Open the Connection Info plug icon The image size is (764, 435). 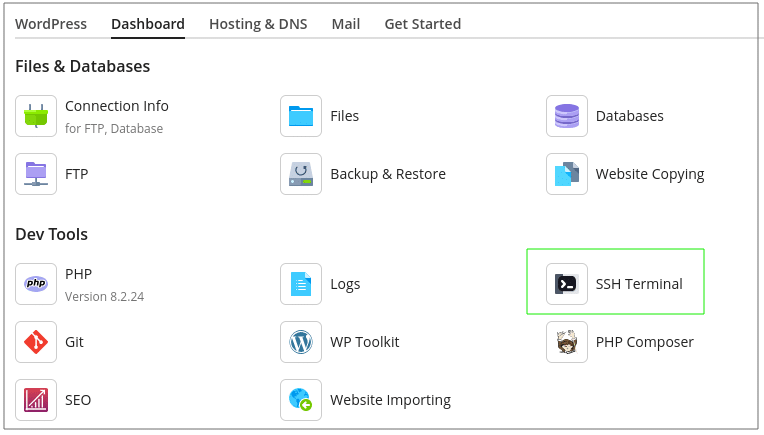36,116
